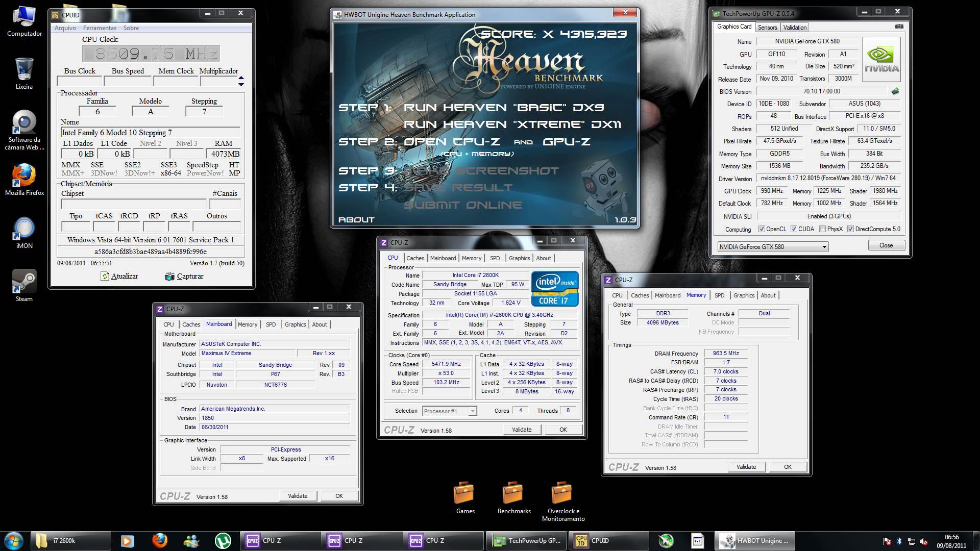Screen dimensions: 980x551
Task: Open the Sobre menu in CPUID
Action: pos(131,28)
